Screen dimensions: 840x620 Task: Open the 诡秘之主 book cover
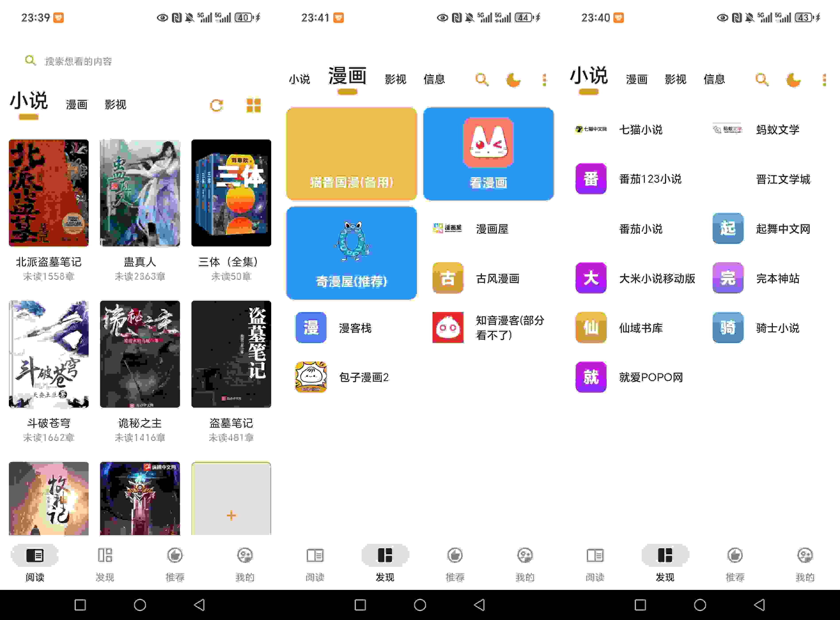point(140,354)
